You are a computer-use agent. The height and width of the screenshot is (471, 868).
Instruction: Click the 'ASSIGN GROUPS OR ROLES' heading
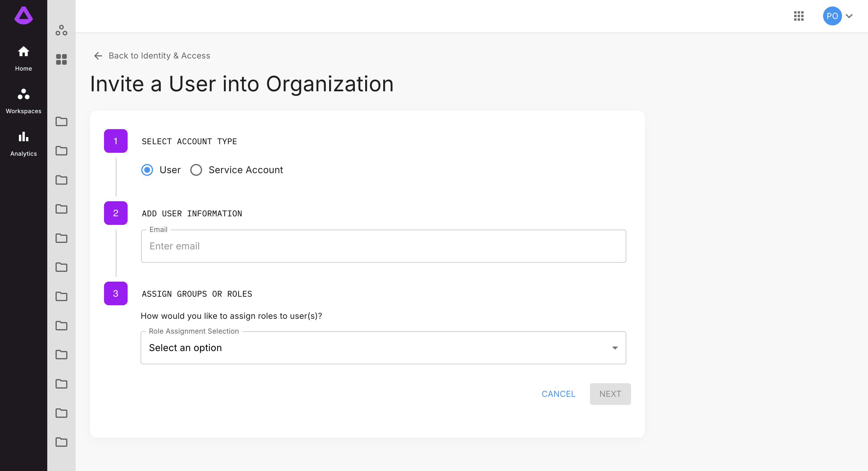(x=197, y=294)
